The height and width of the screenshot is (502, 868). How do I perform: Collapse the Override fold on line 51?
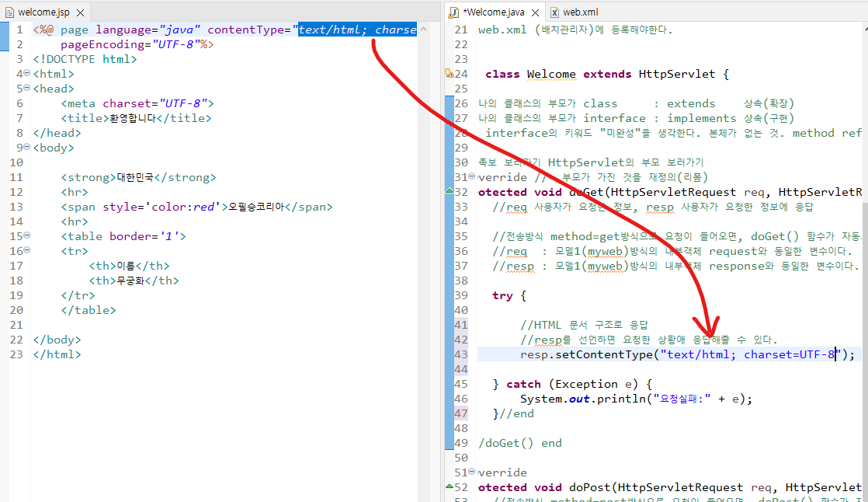point(471,472)
